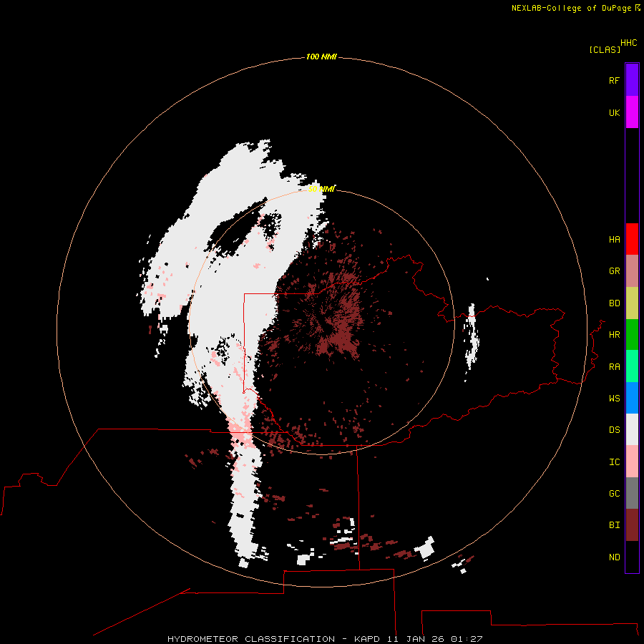Click the HHC product label
Viewport: 644px width, 644px height.
[629, 43]
